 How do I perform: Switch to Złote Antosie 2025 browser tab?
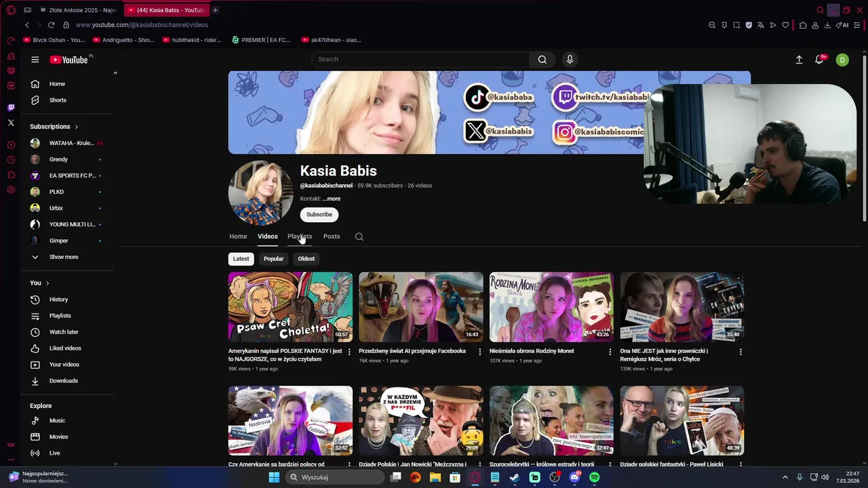coord(78,10)
